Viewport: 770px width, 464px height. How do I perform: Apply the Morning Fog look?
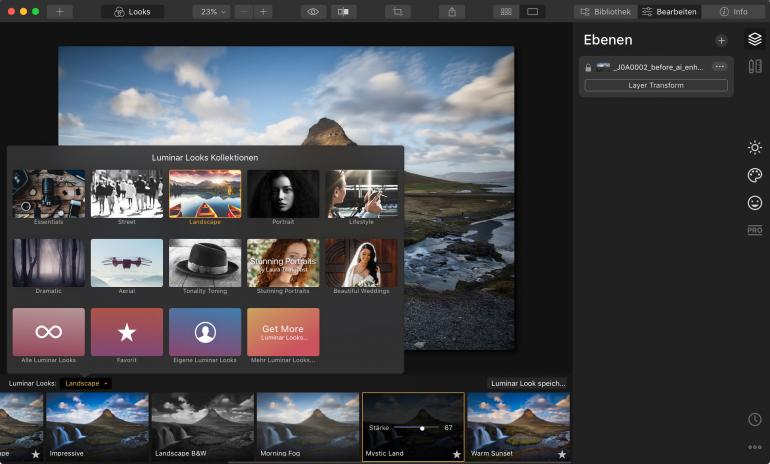click(308, 426)
